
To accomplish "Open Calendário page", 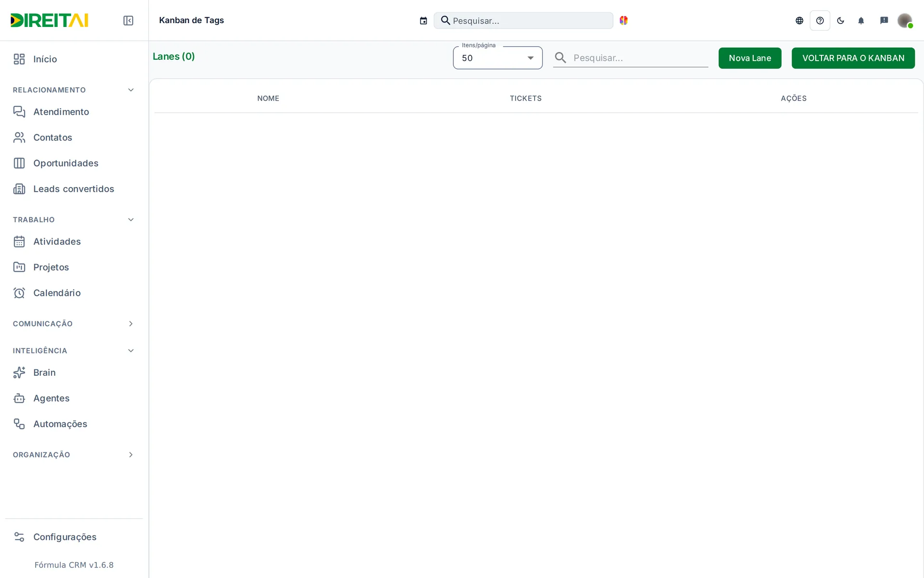I will point(74,293).
